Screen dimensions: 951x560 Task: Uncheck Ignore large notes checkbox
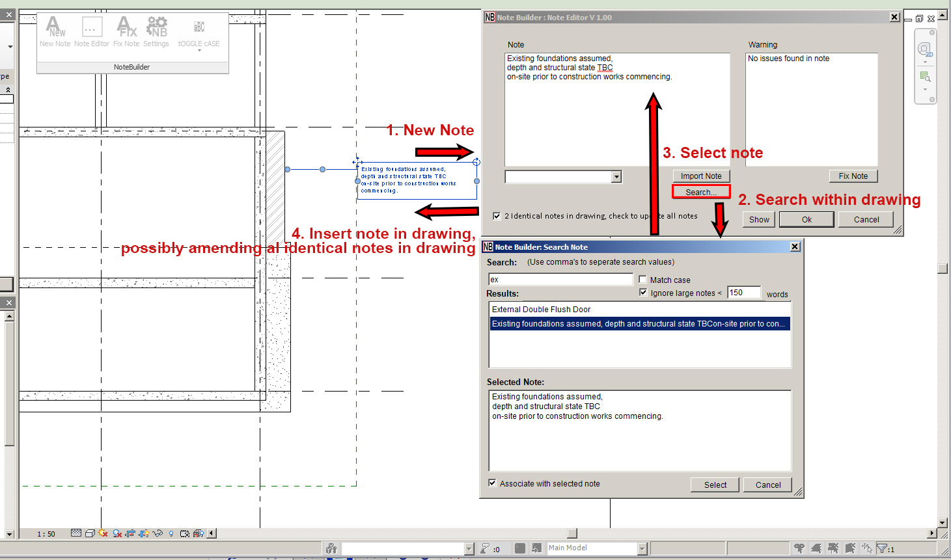pyautogui.click(x=643, y=293)
